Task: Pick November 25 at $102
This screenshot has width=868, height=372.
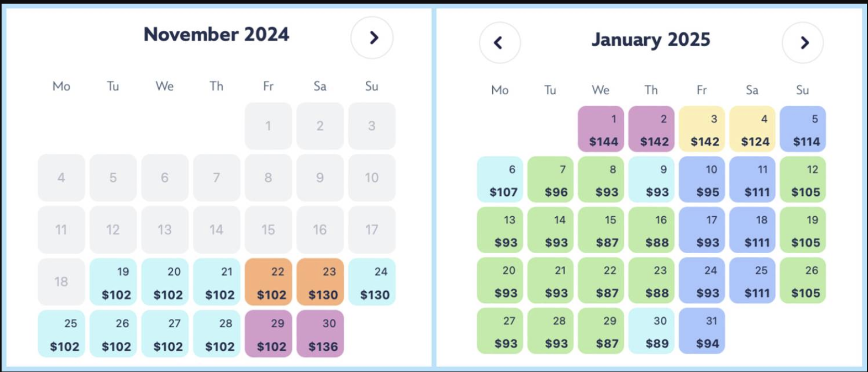Action: point(61,334)
